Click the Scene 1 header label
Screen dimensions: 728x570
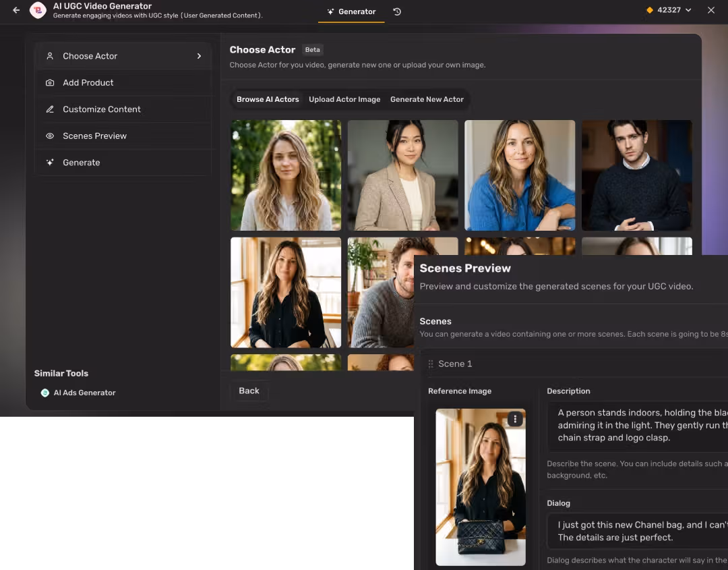[x=455, y=364]
